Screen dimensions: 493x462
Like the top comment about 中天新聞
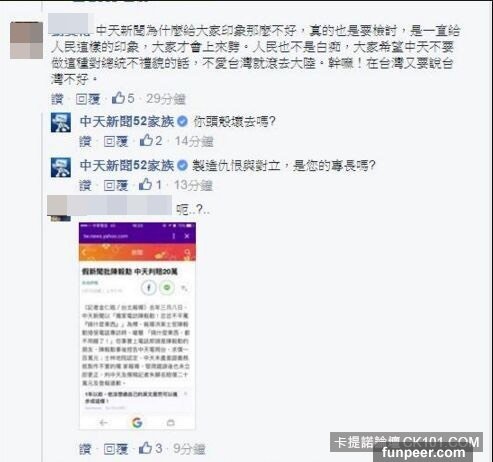click(57, 99)
